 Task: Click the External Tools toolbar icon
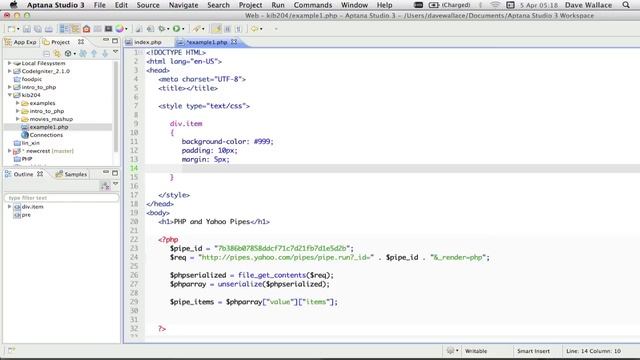click(x=197, y=29)
